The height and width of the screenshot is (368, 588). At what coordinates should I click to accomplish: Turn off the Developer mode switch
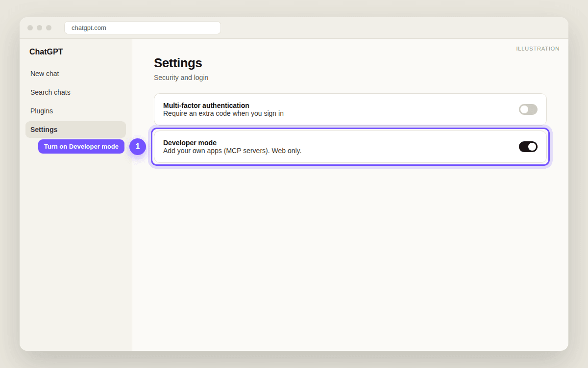point(528,147)
